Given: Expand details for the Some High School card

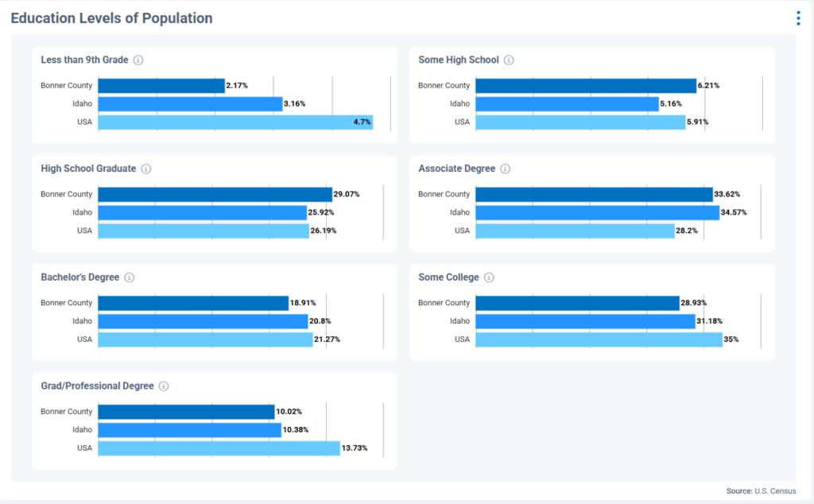Looking at the screenshot, I should pyautogui.click(x=509, y=60).
